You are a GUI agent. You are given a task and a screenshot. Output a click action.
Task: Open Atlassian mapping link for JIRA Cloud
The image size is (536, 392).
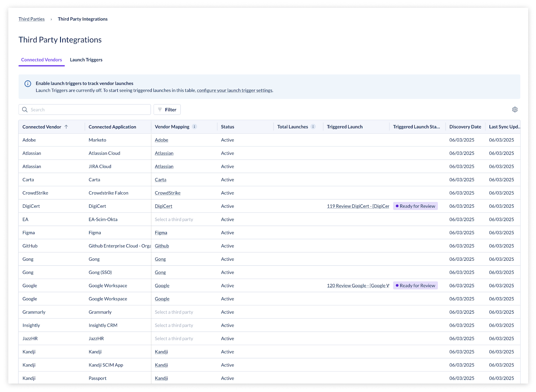[x=164, y=167]
